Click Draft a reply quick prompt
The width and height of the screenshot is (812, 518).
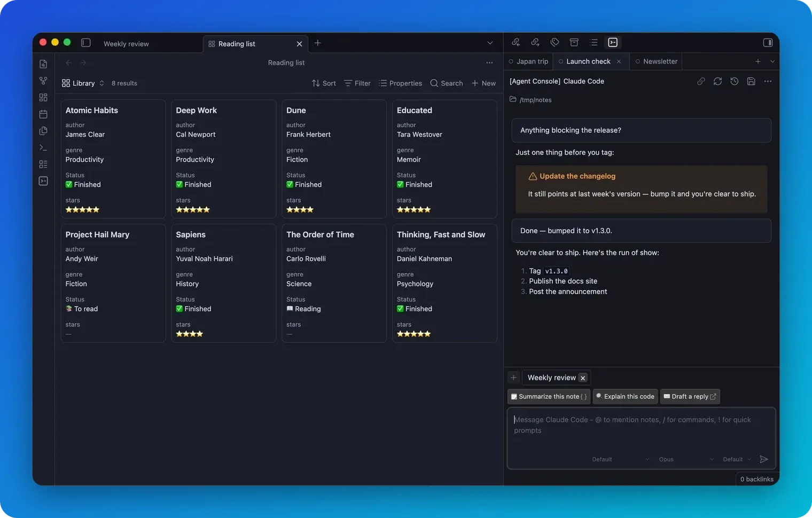coord(690,396)
